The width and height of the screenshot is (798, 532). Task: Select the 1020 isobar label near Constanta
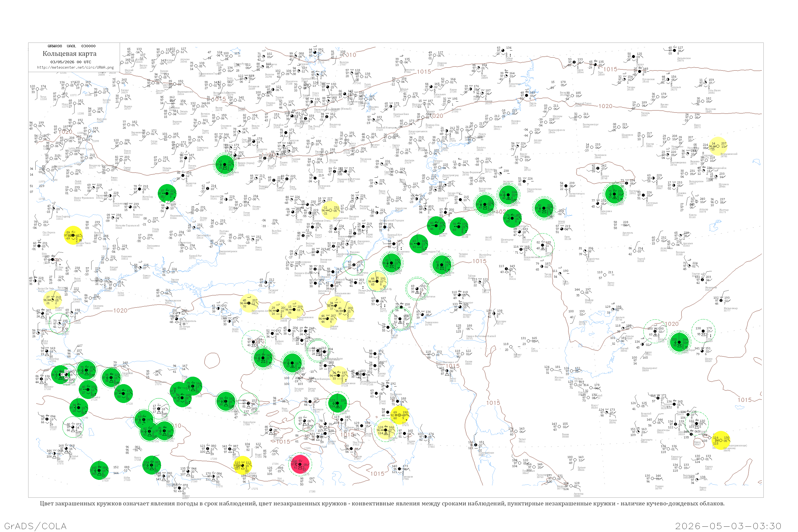point(120,310)
